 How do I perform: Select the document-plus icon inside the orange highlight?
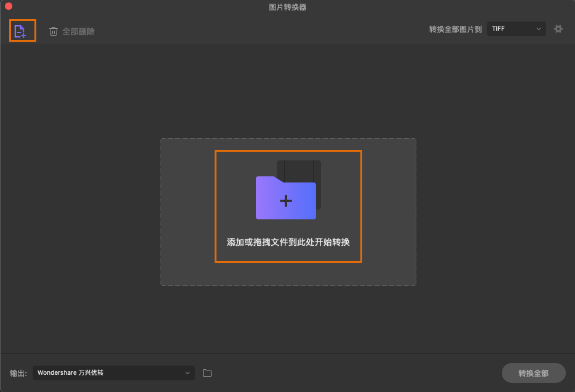(x=22, y=30)
